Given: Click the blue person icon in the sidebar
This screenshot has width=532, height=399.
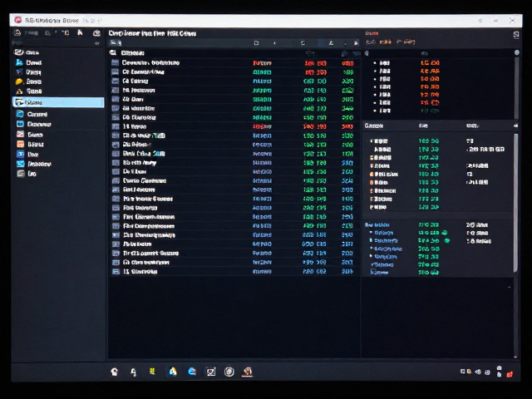Looking at the screenshot, I should click(x=19, y=62).
